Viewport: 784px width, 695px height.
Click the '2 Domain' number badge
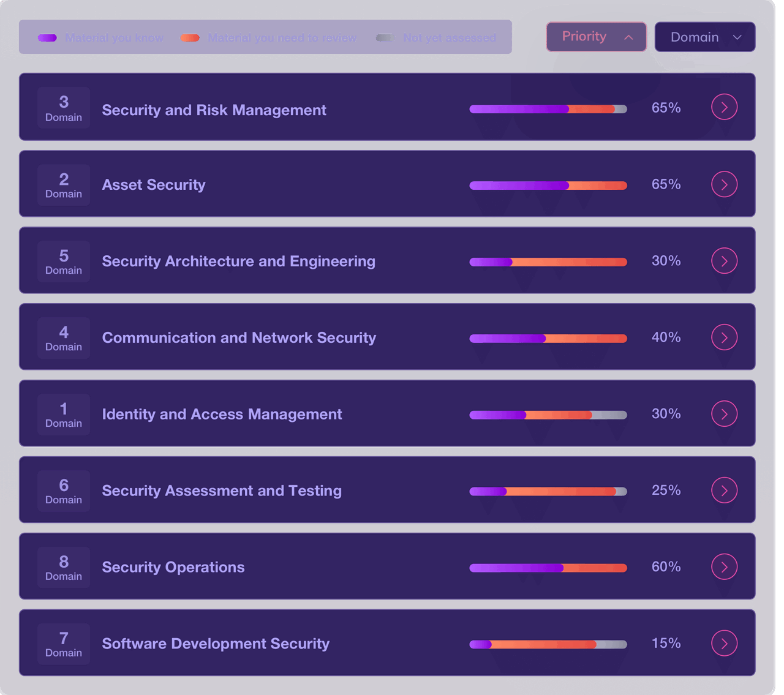(64, 185)
